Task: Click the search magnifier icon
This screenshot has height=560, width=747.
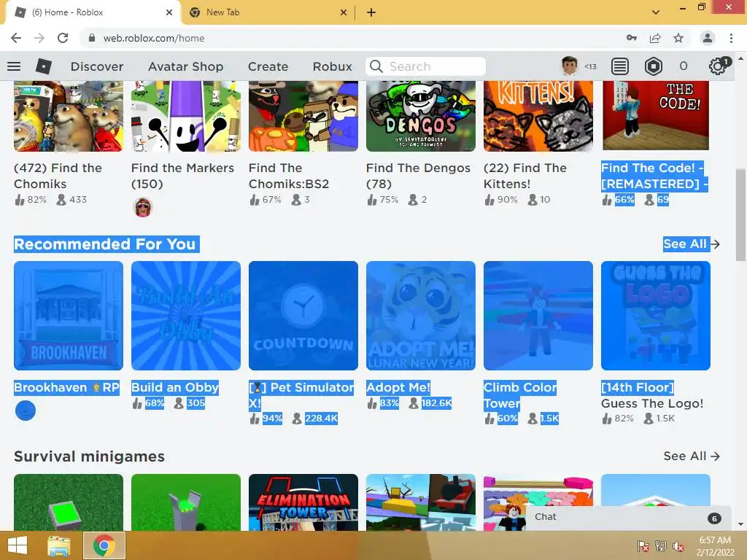Action: (376, 66)
